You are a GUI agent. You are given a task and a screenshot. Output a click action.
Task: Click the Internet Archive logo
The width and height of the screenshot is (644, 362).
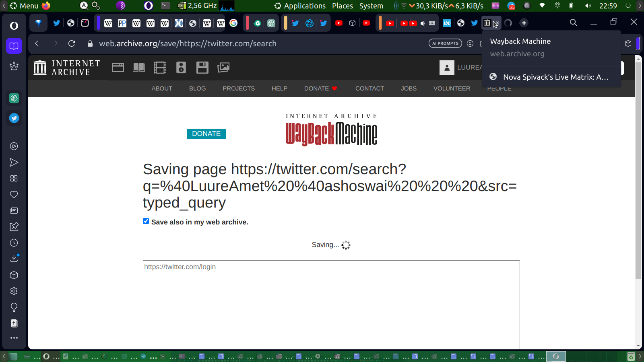(x=67, y=68)
